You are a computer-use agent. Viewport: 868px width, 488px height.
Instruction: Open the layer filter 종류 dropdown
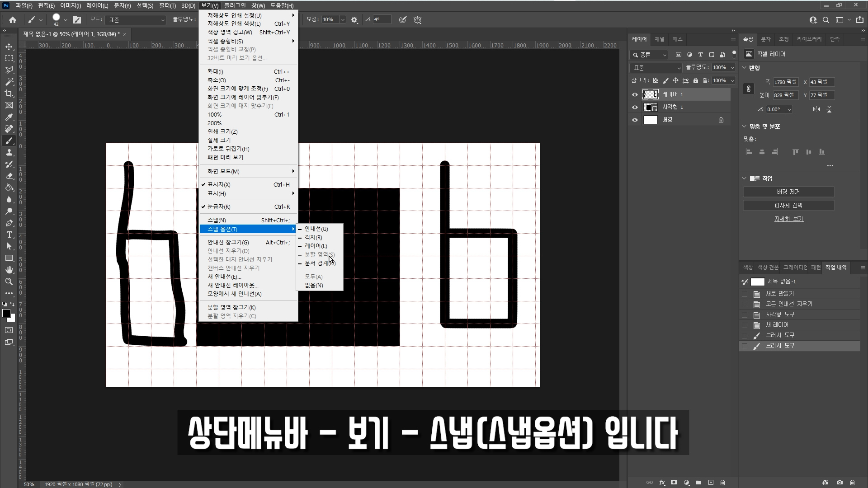click(x=650, y=55)
